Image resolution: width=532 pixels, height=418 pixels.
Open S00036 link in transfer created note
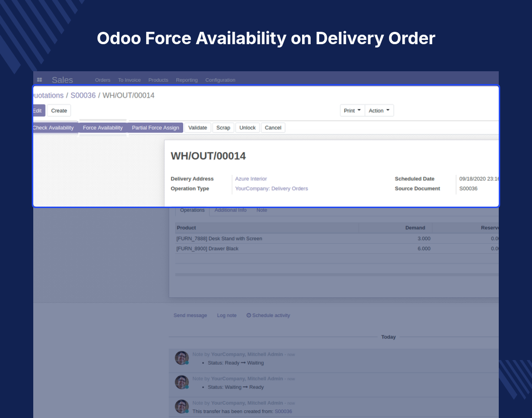pyautogui.click(x=283, y=411)
